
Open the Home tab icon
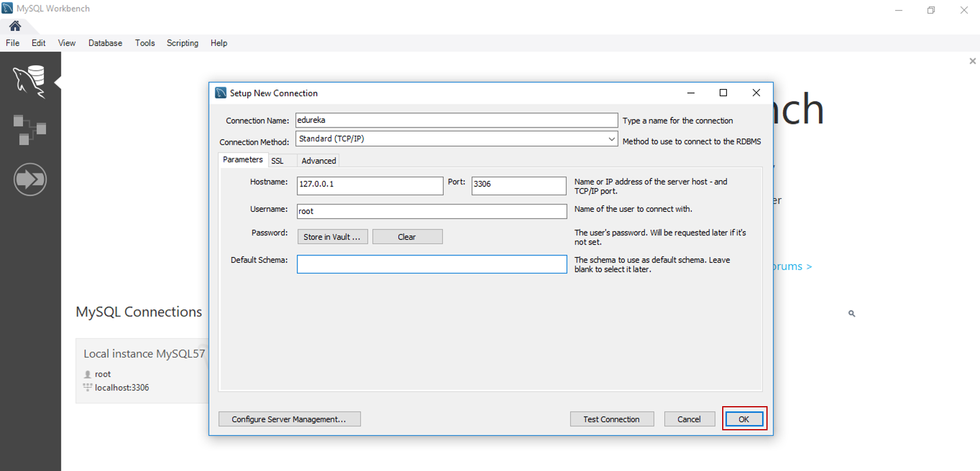point(15,26)
